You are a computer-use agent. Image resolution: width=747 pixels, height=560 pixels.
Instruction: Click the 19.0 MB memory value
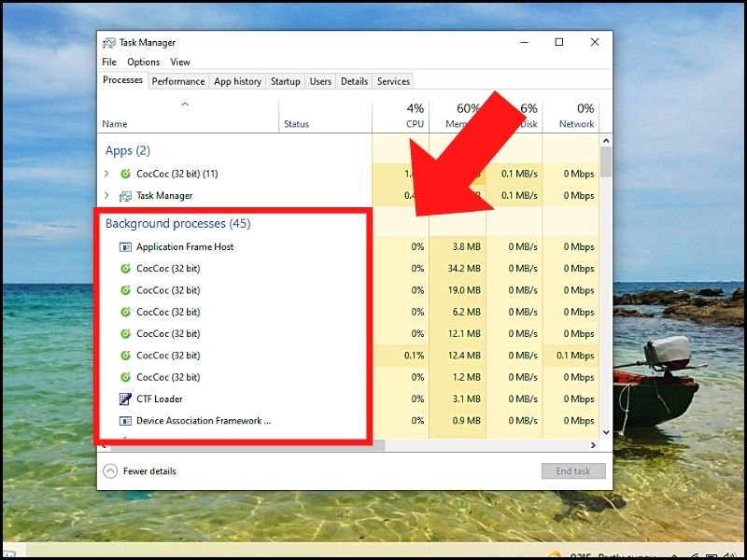tap(464, 290)
